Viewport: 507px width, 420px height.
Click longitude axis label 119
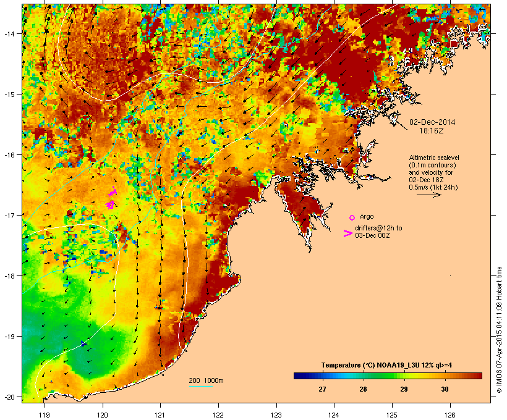[45, 415]
